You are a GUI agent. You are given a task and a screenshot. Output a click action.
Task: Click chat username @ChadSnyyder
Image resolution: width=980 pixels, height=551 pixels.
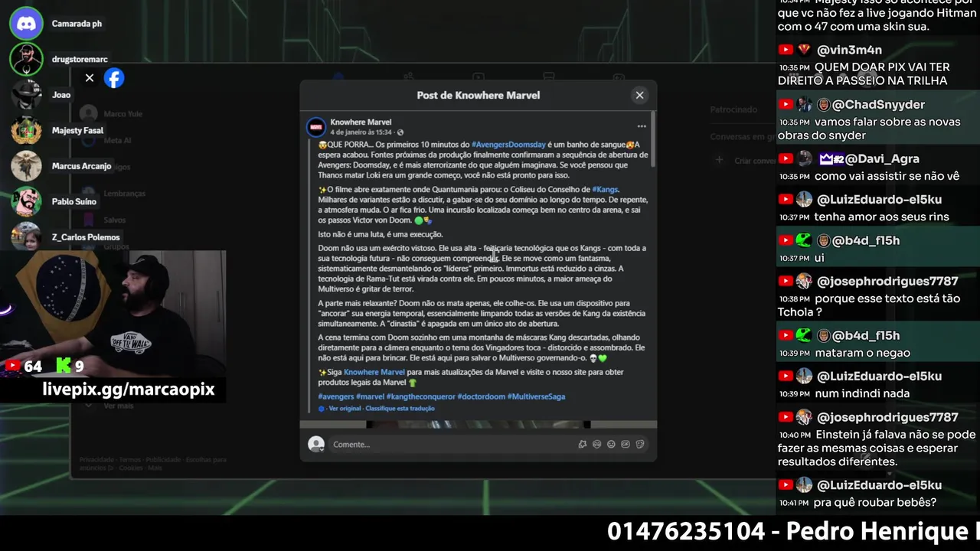[x=878, y=105]
